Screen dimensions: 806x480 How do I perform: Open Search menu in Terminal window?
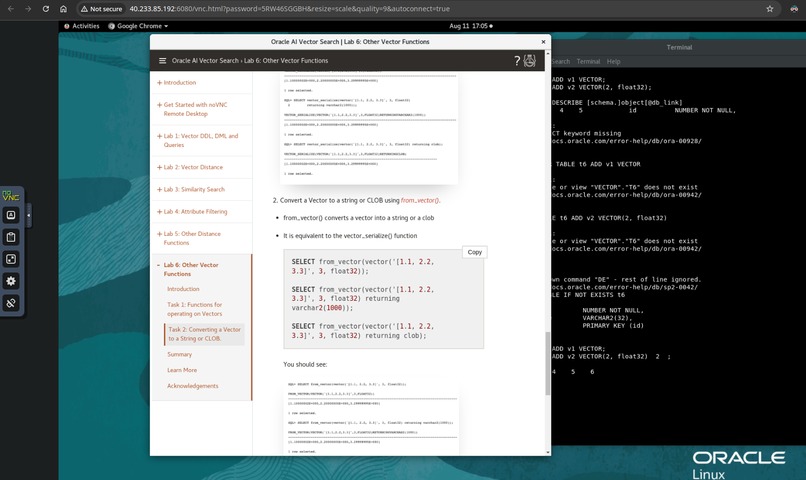click(x=561, y=61)
